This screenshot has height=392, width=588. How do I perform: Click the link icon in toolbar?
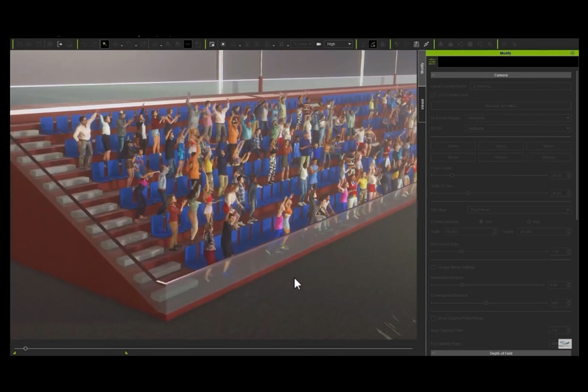pos(426,44)
